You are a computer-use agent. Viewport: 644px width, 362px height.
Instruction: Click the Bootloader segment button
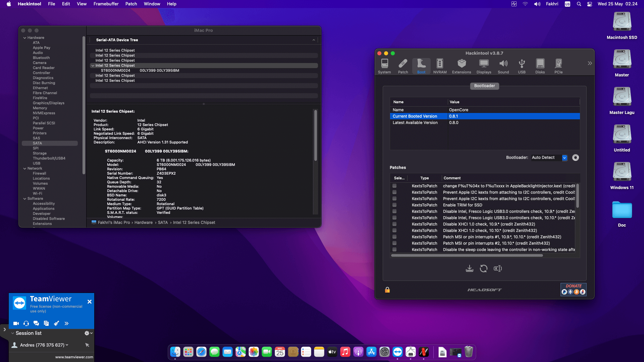(484, 86)
